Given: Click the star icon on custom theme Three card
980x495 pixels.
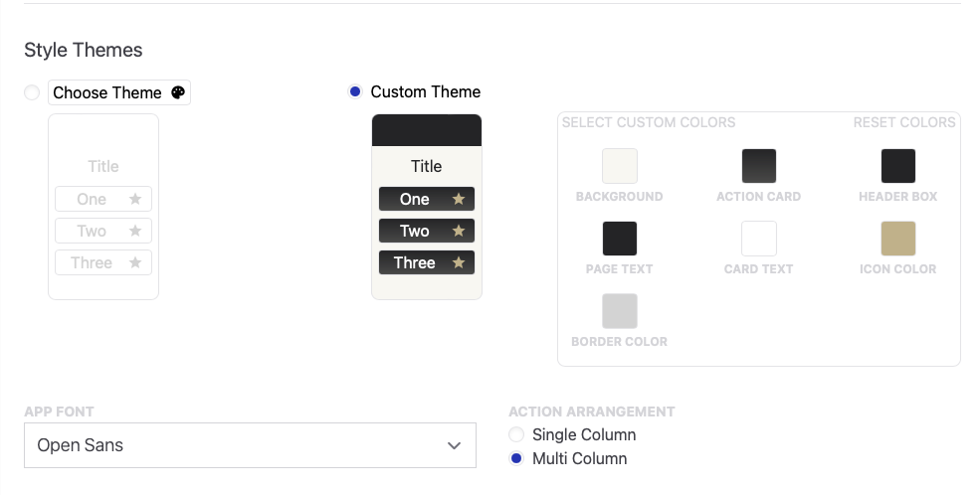Looking at the screenshot, I should coord(459,262).
